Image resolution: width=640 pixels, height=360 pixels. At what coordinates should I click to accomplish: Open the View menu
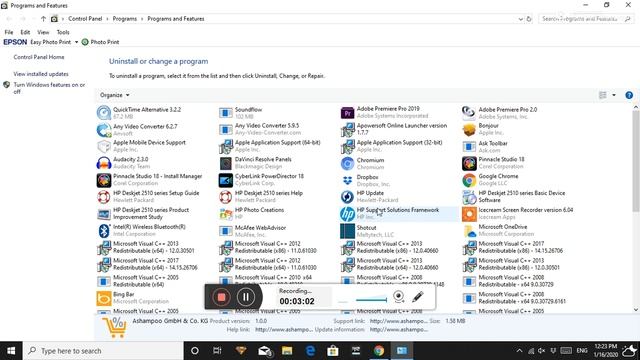pos(43,32)
